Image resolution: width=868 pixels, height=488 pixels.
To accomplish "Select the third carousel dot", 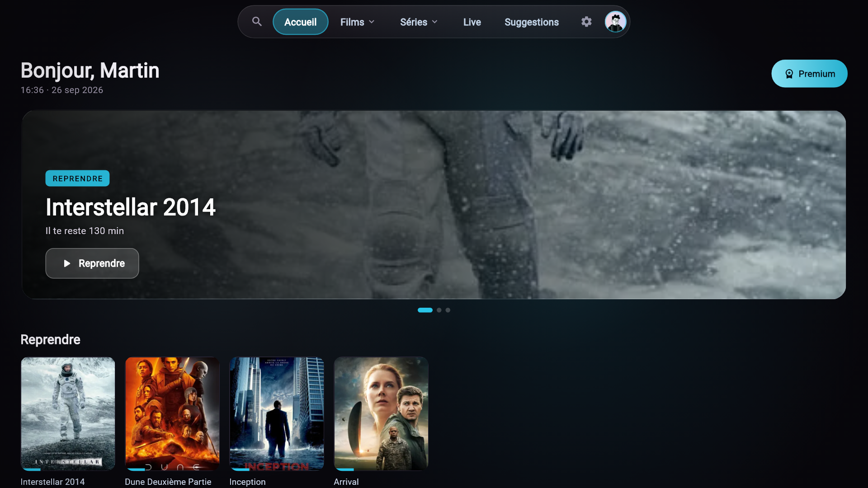I will coord(448,310).
